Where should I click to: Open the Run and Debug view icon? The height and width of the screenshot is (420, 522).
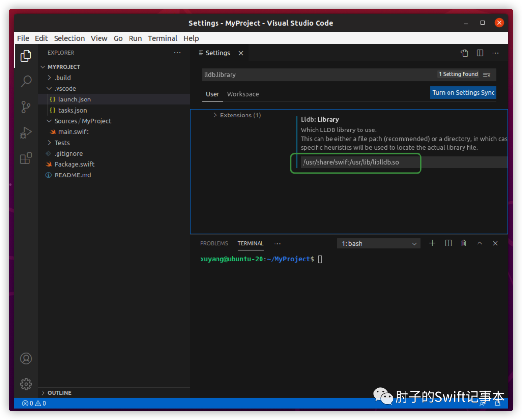pyautogui.click(x=26, y=132)
